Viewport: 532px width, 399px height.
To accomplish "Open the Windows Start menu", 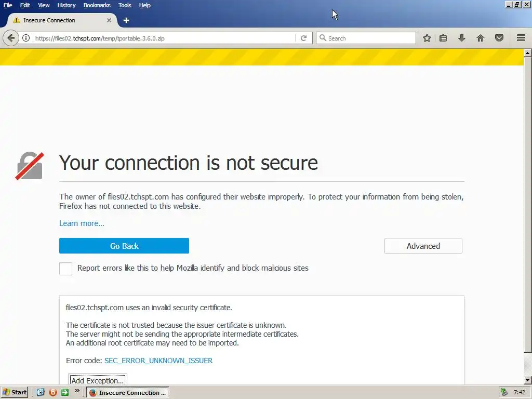I will coord(14,392).
